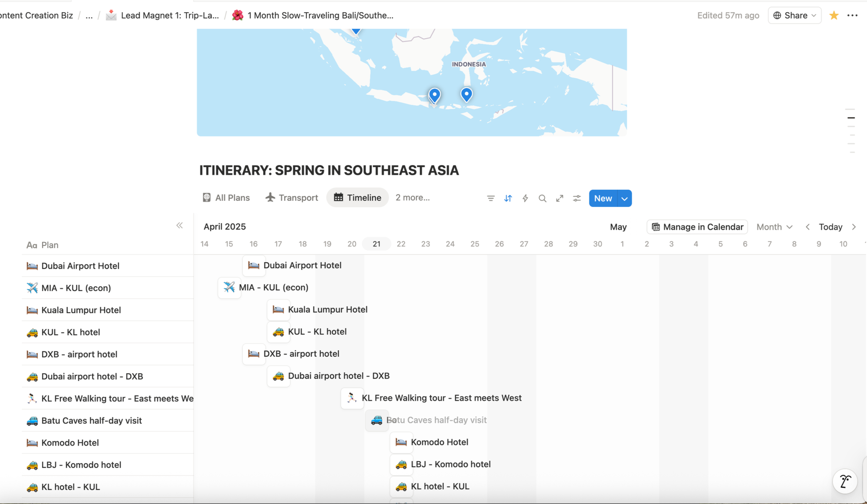Click the Bali map pin marker
This screenshot has height=504, width=867.
coord(434,95)
